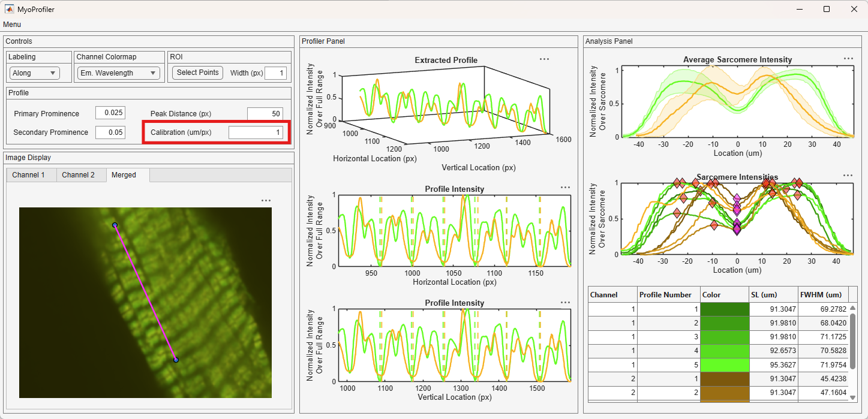This screenshot has height=419, width=868.
Task: Click the scroll down arrow of results table
Action: point(852,397)
